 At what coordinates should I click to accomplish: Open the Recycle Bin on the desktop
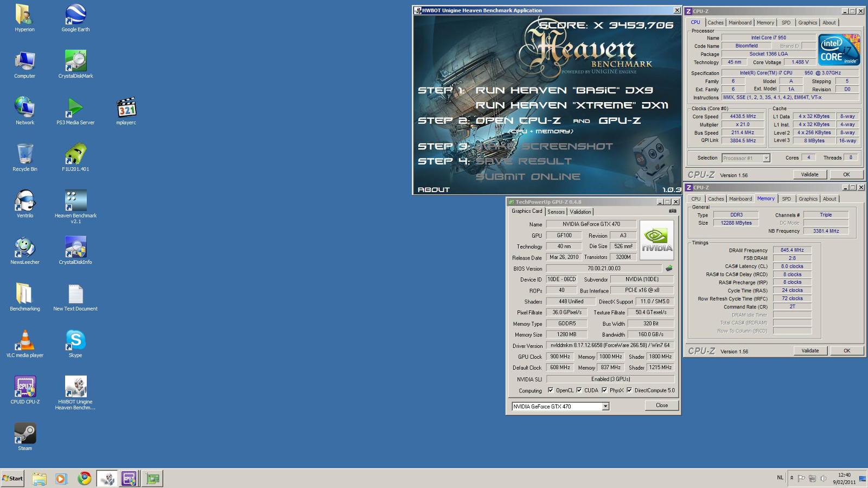pos(24,158)
